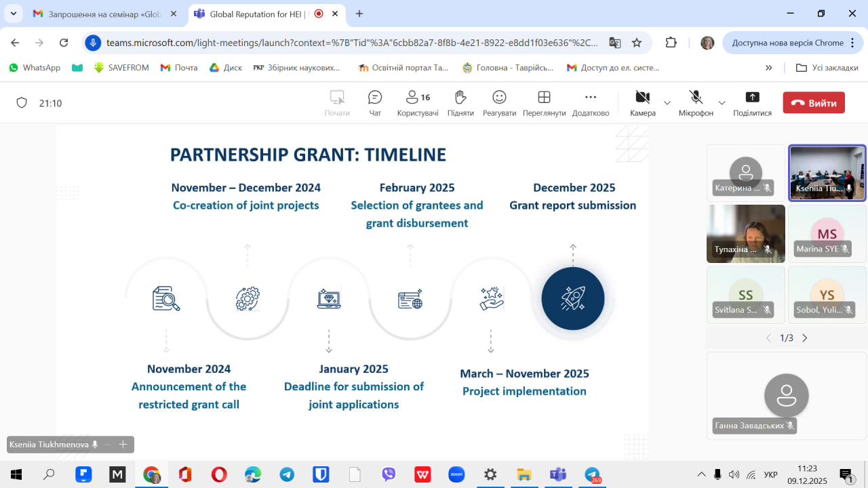This screenshot has width=868, height=488.
Task: Click the grayed-out Почати button
Action: pos(337,103)
